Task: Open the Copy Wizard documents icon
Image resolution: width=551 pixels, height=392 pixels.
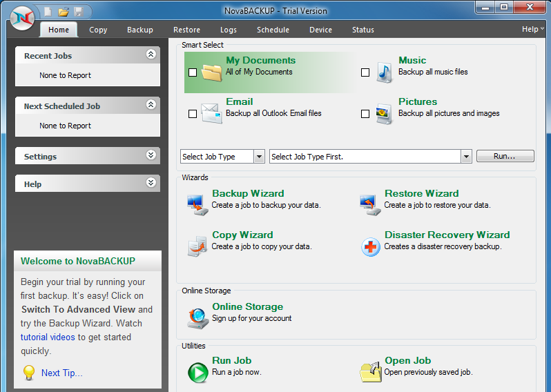Action: coord(197,246)
